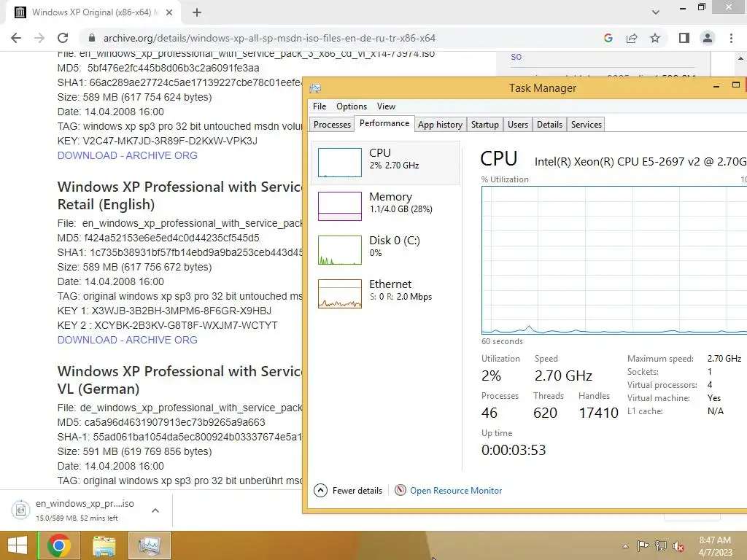Click first DOWNLOAD - ARCHIVE ORG link
747x560 pixels.
click(x=127, y=155)
